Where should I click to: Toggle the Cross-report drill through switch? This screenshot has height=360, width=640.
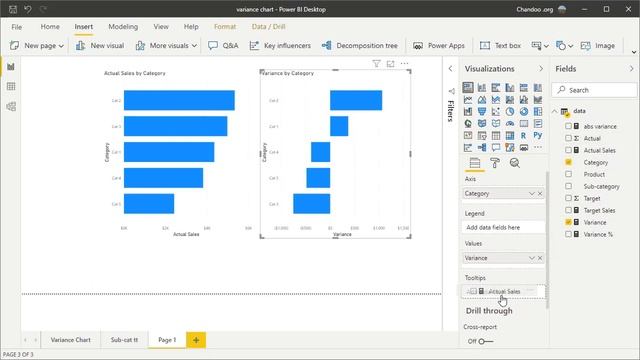coord(485,341)
